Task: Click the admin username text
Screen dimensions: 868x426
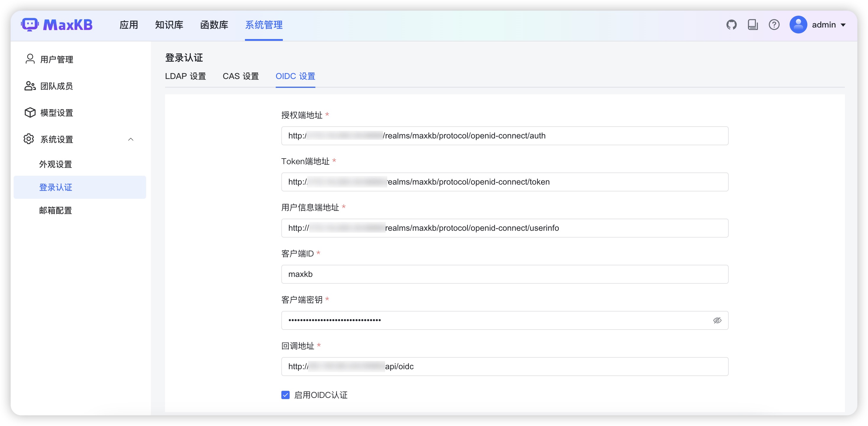Action: pos(824,25)
